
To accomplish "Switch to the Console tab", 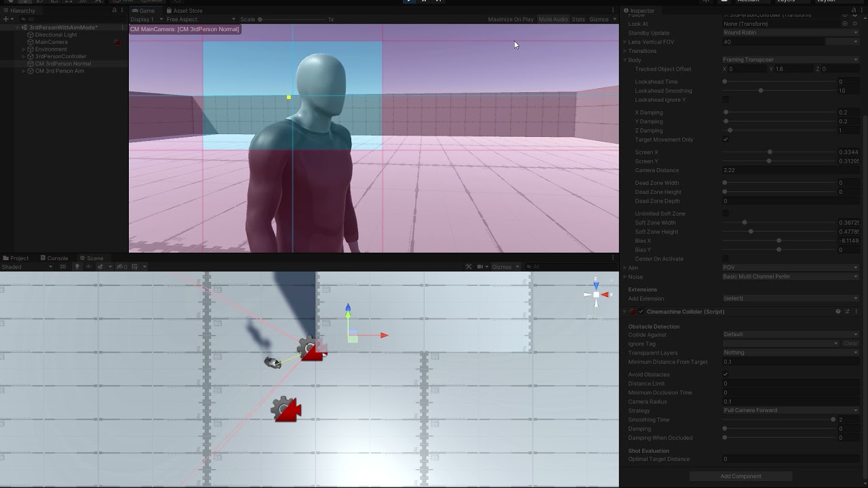I will click(54, 258).
